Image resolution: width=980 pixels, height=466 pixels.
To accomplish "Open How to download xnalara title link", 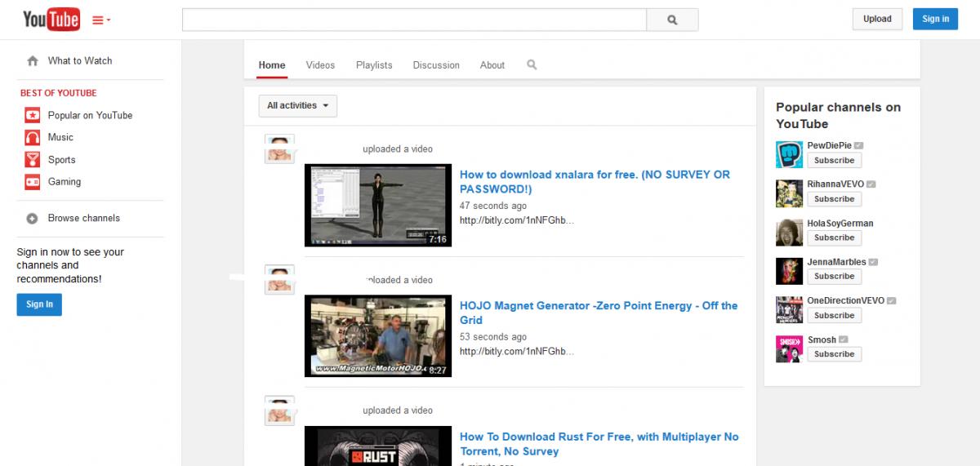I will coord(595,181).
